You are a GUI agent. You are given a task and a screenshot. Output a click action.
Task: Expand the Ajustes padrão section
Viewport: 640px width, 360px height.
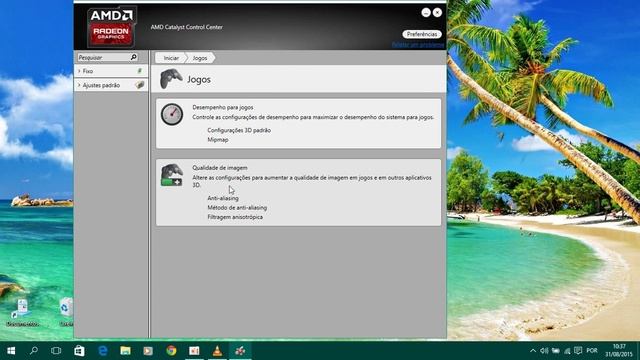[111, 85]
